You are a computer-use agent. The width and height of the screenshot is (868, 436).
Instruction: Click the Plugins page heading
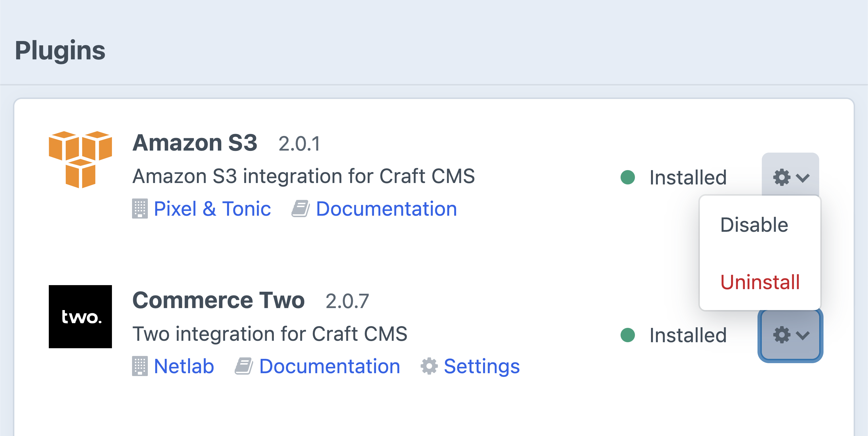tap(60, 50)
